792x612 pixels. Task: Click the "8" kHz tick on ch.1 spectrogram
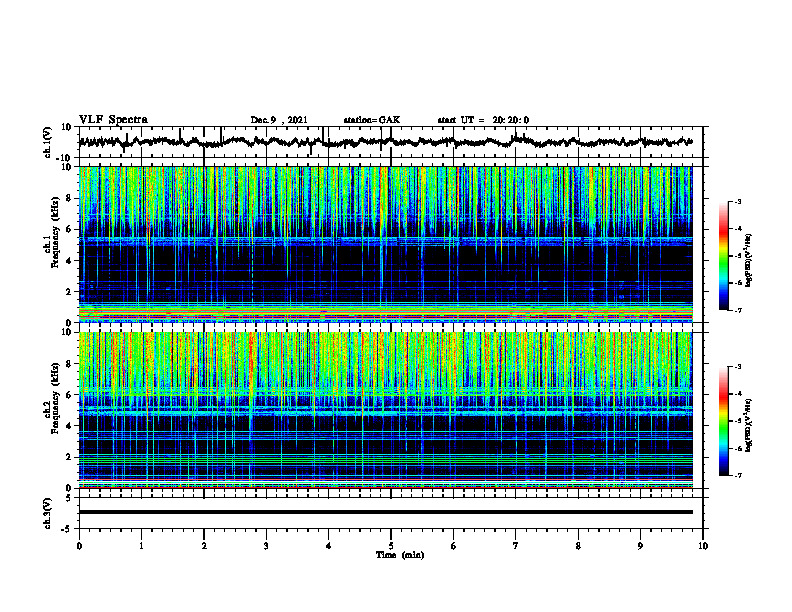pos(69,198)
